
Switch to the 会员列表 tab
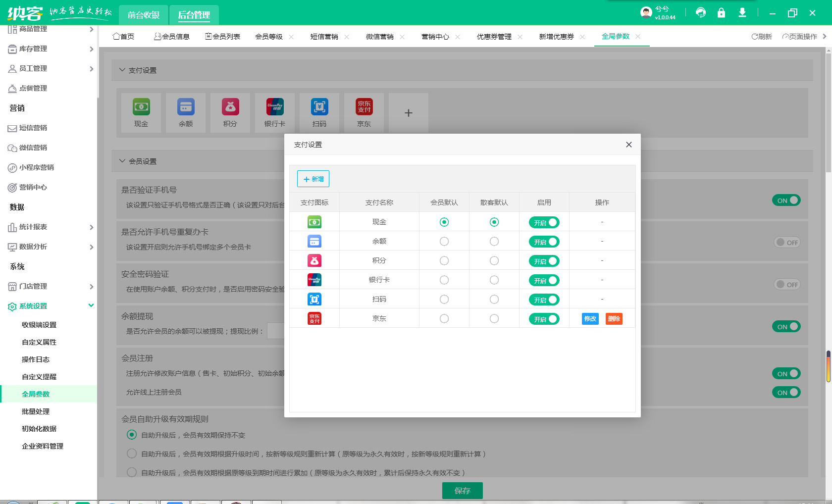[x=222, y=36]
